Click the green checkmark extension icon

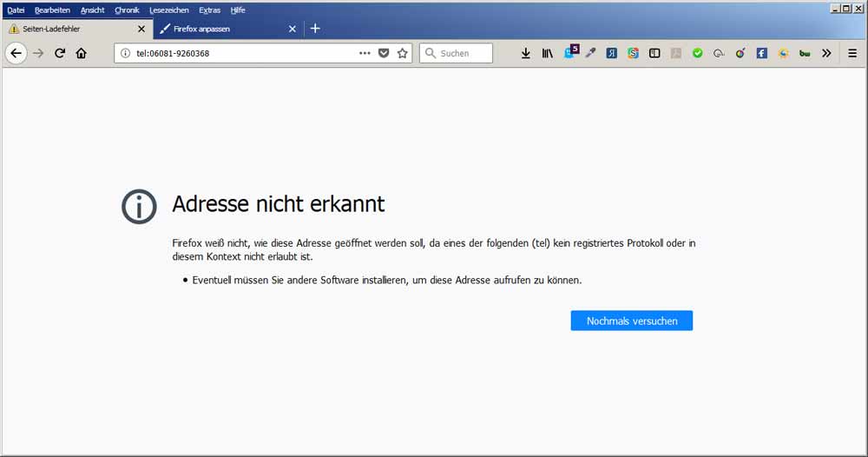click(x=698, y=53)
